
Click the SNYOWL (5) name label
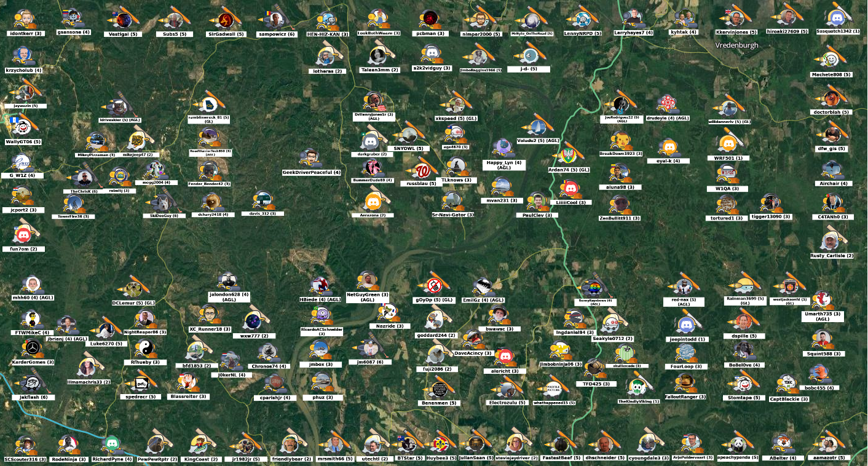click(x=408, y=149)
